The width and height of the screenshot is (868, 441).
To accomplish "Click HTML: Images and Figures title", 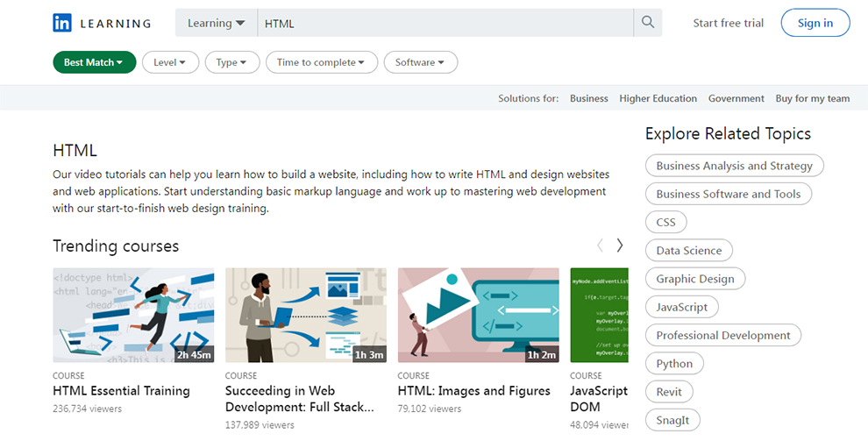I will [x=473, y=391].
